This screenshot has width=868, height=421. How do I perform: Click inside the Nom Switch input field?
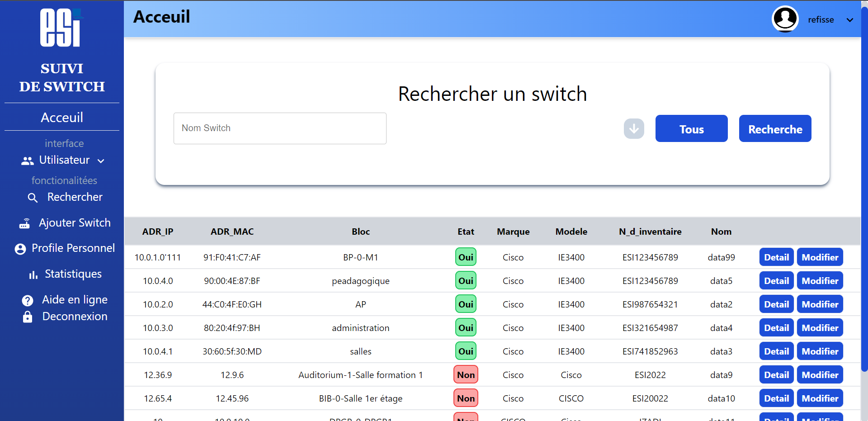pyautogui.click(x=279, y=128)
